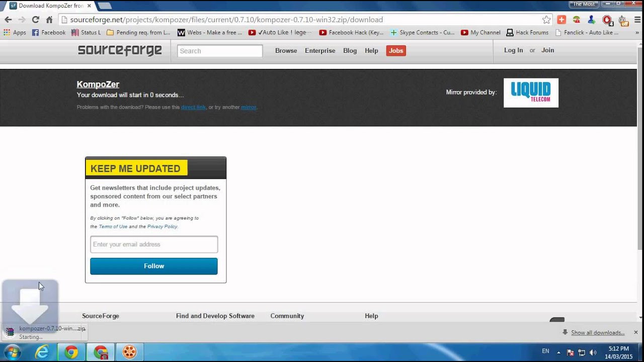
Task: Open the Enterprise menu item
Action: [x=320, y=51]
